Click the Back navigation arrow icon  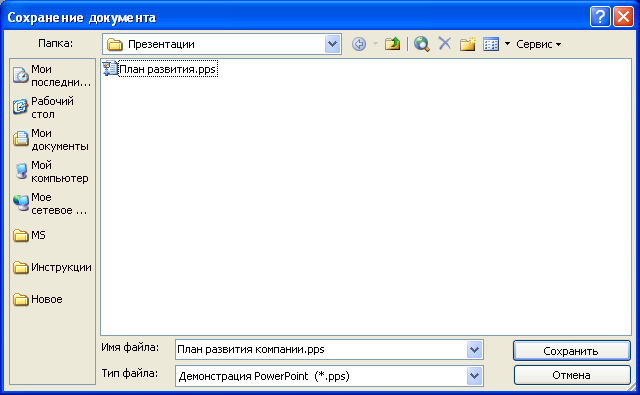point(359,44)
